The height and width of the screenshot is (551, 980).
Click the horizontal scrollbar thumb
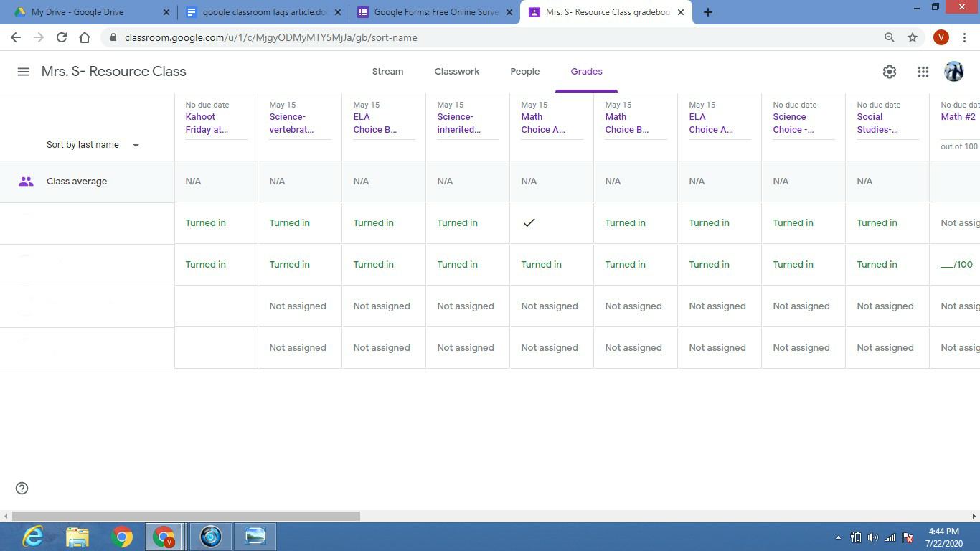pos(186,516)
